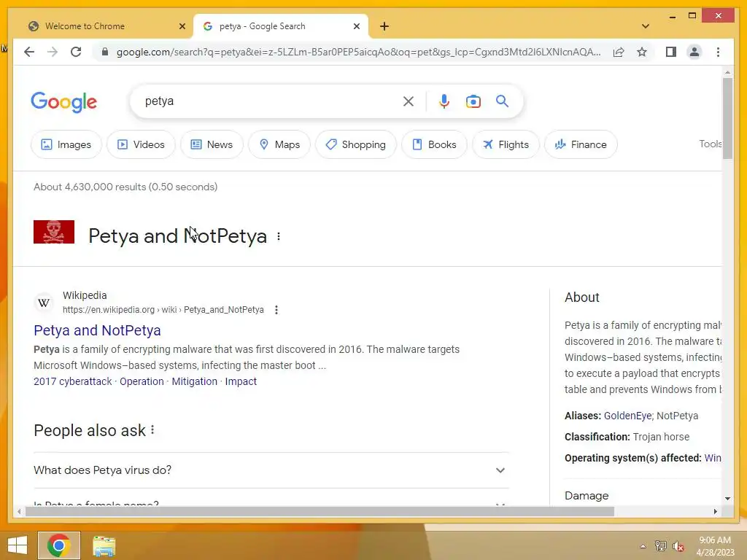Click the Wikipedia URL breadcrumb text
The image size is (747, 560).
tap(163, 310)
